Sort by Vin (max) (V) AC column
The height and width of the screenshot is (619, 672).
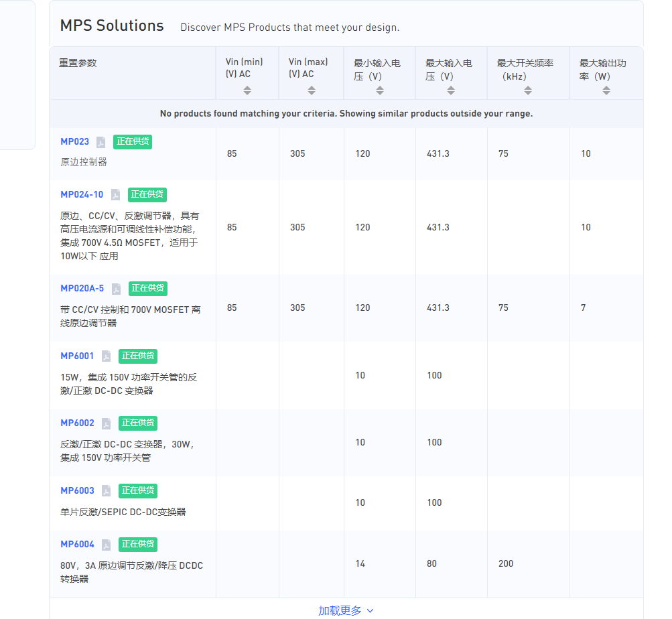[312, 90]
